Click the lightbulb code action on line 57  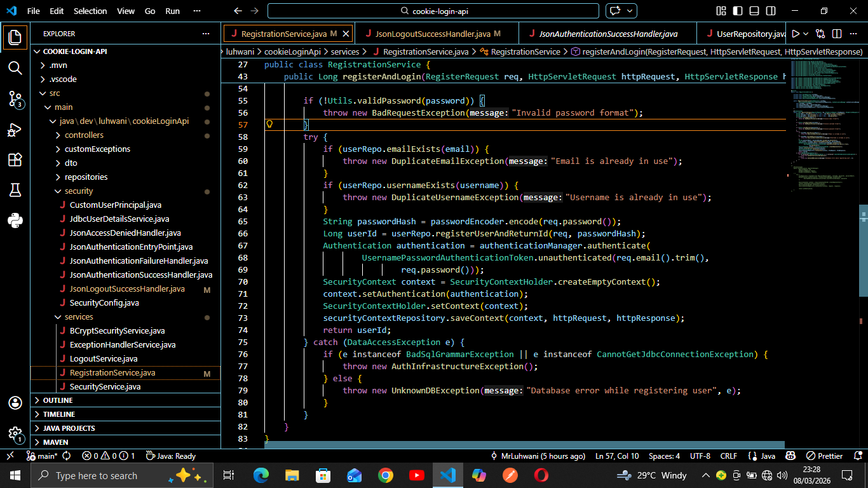tap(269, 125)
